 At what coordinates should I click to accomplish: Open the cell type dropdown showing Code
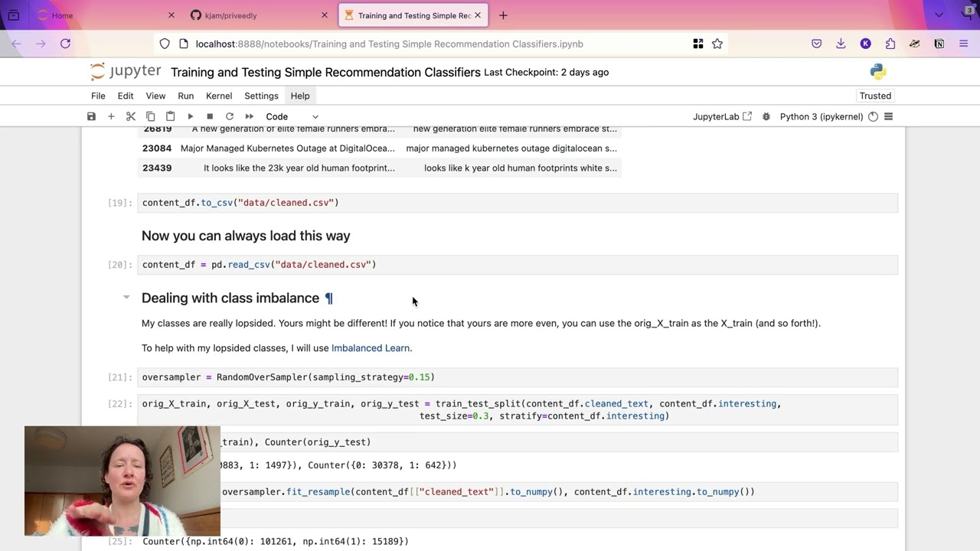point(292,116)
